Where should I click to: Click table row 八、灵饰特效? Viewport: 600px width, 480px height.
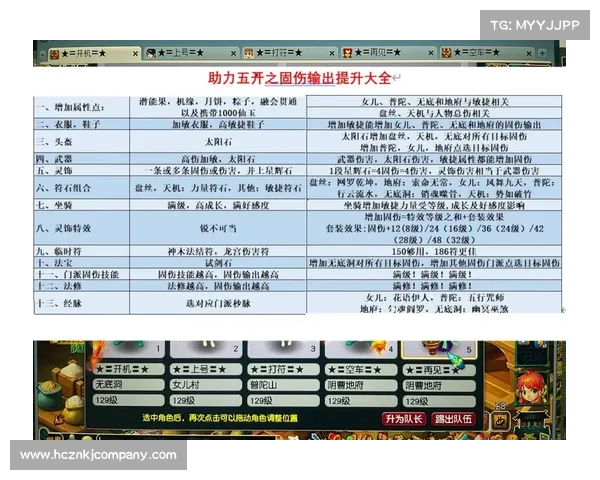tap(298, 228)
